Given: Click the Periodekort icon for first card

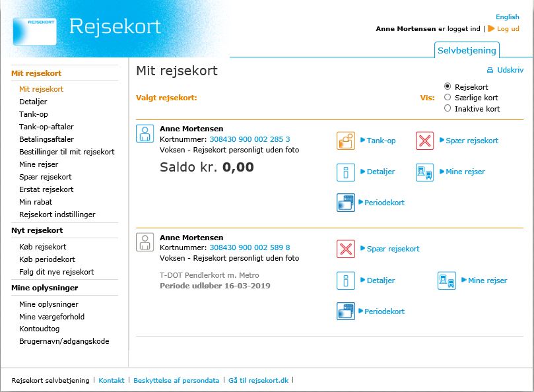Looking at the screenshot, I should coord(346,203).
